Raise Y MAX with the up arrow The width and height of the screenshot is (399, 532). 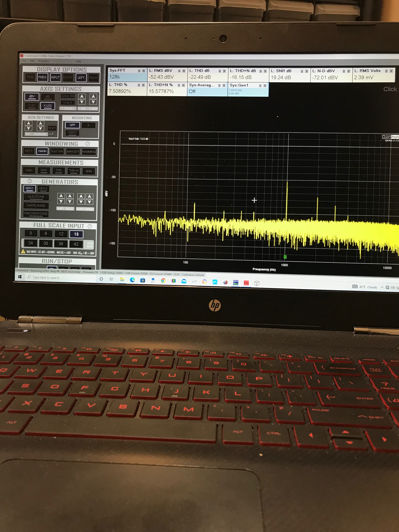click(93, 96)
